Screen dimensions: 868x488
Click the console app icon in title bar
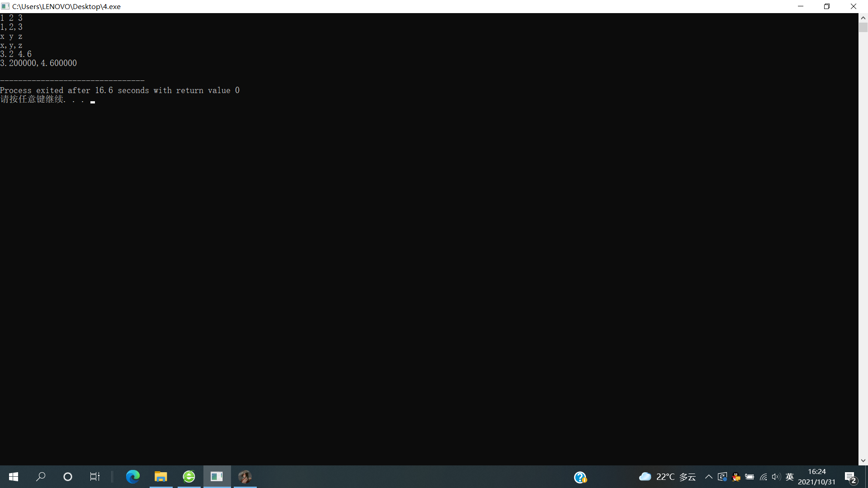pyautogui.click(x=5, y=6)
